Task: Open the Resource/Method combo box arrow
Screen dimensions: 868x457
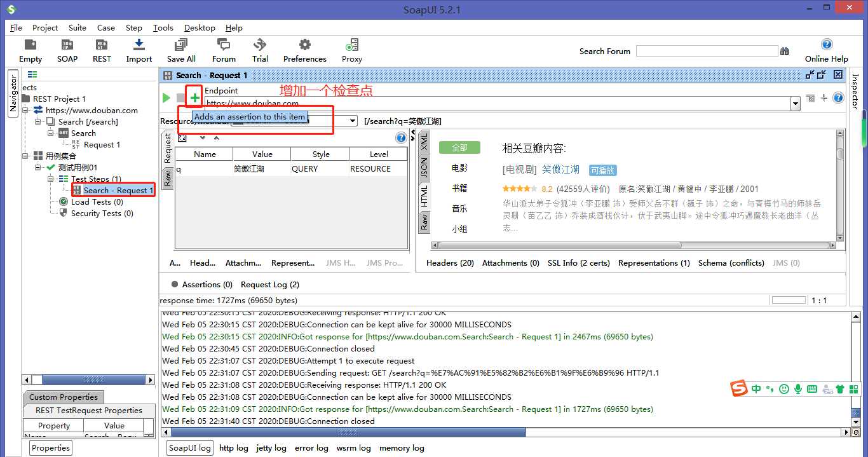Action: coord(353,121)
